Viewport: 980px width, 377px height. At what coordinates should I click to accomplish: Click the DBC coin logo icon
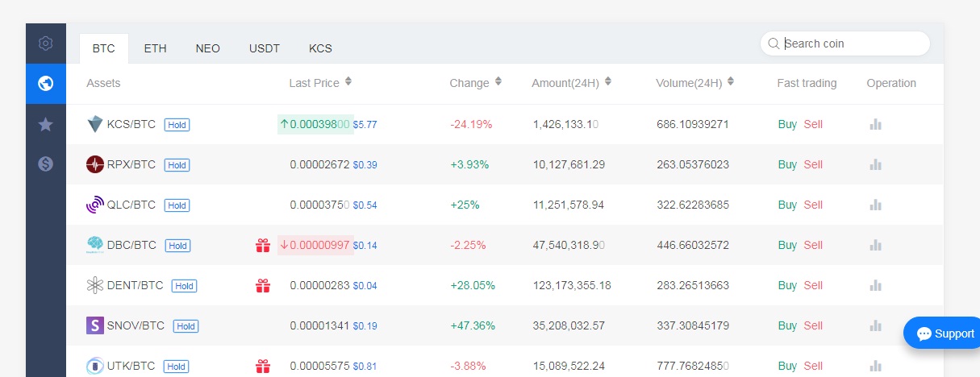click(95, 245)
